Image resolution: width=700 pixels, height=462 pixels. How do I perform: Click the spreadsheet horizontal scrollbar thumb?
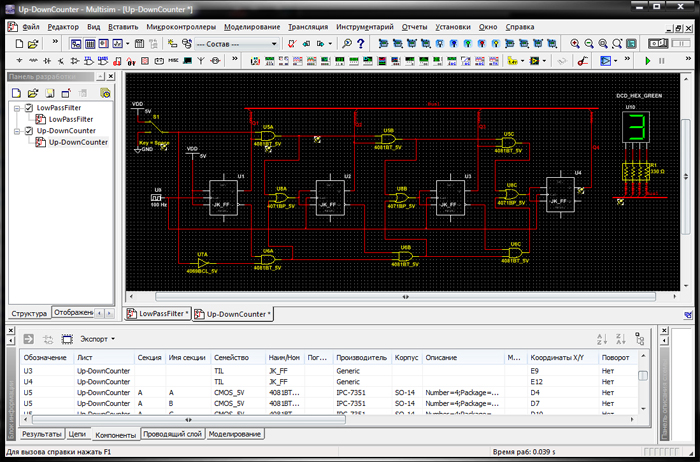189,420
